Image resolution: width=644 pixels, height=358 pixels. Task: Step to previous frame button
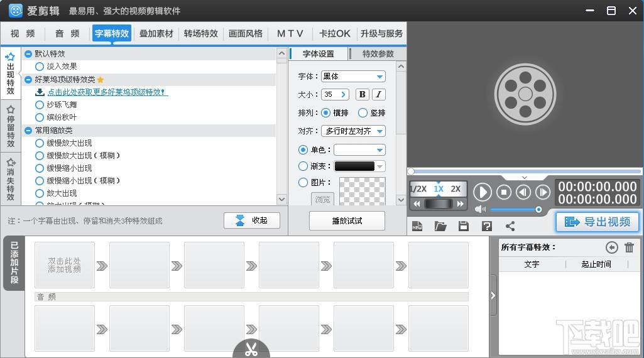coord(523,192)
